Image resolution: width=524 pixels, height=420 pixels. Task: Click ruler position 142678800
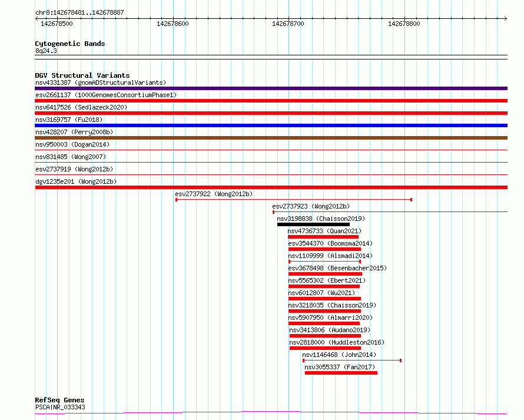(404, 24)
